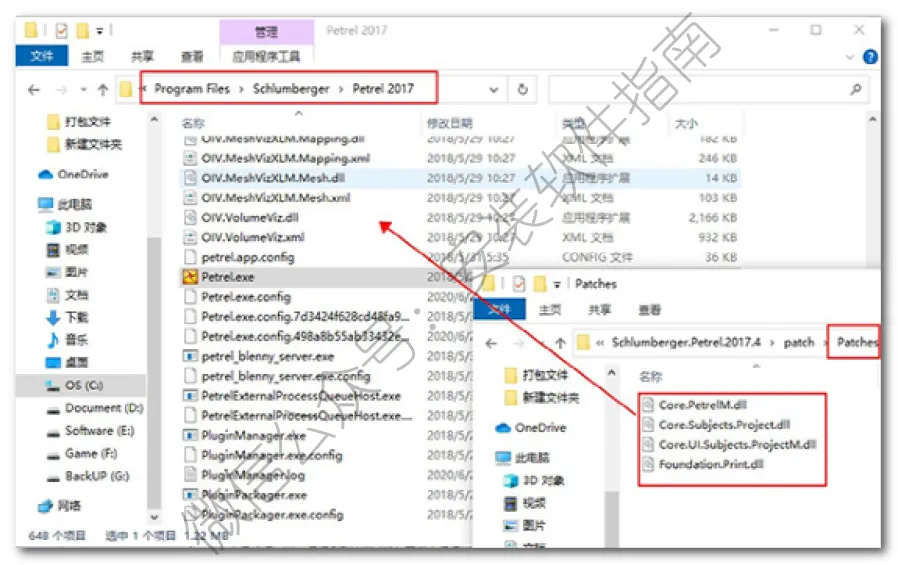The height and width of the screenshot is (565, 898).
Task: Select the 应用程序工具 ribbon tab
Action: (266, 56)
